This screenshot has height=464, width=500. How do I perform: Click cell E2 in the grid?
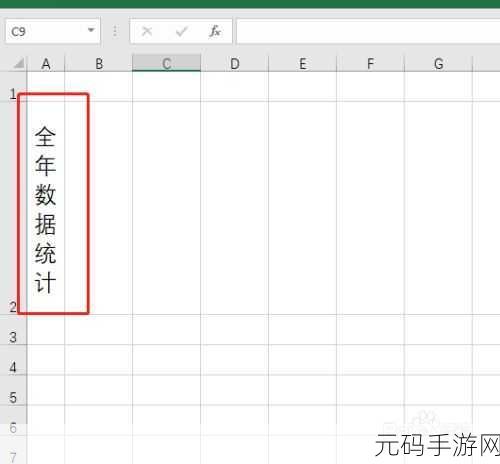coord(303,208)
